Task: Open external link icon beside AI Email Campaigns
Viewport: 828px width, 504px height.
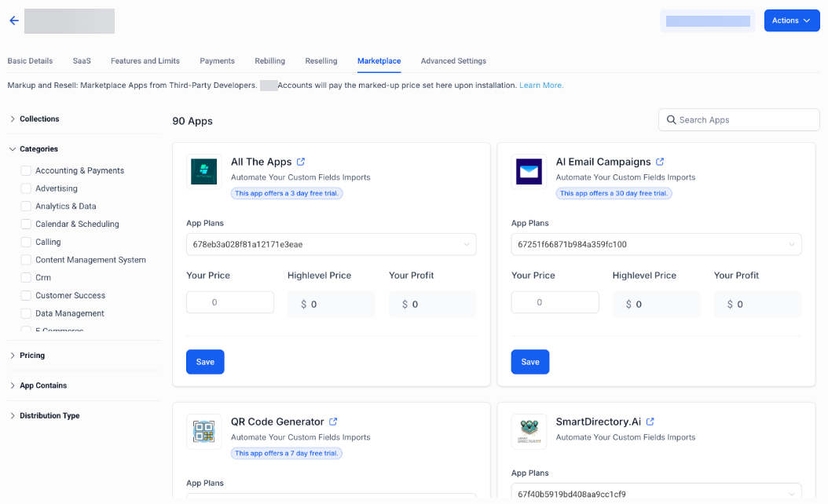Action: 660,162
